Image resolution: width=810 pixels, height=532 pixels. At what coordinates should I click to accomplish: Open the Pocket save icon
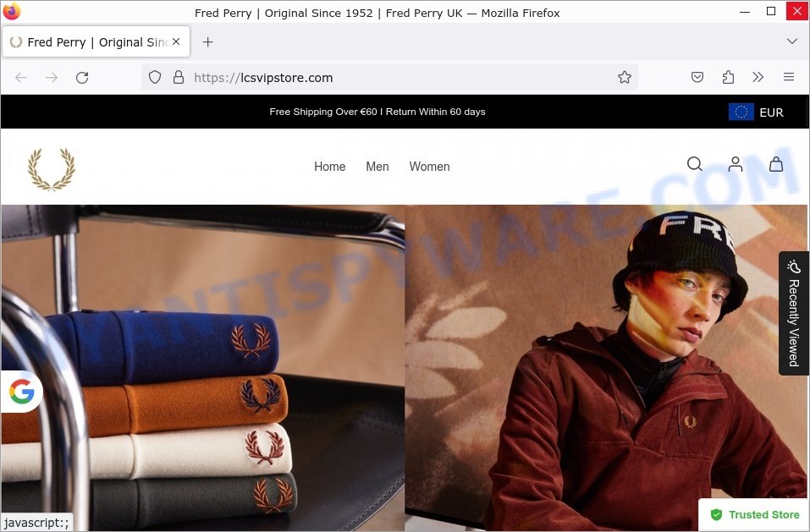(697, 78)
